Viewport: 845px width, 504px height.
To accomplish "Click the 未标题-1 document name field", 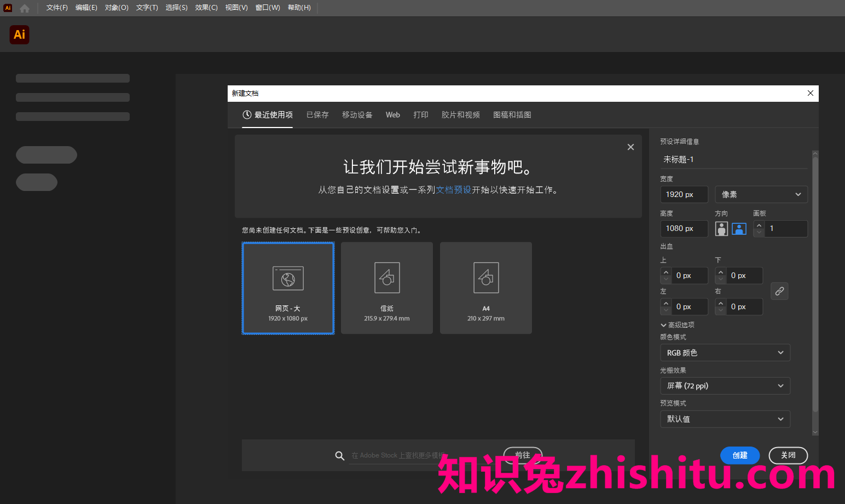I will click(733, 159).
